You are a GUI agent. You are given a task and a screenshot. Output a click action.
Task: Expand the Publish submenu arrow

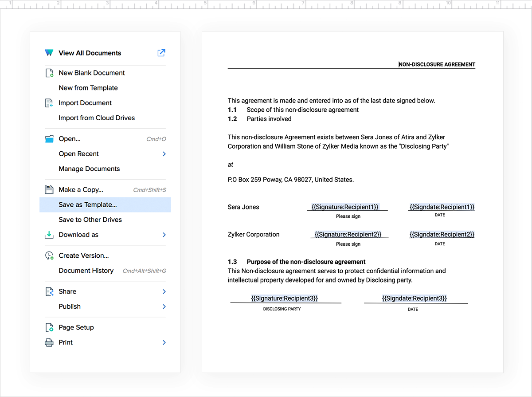point(164,307)
